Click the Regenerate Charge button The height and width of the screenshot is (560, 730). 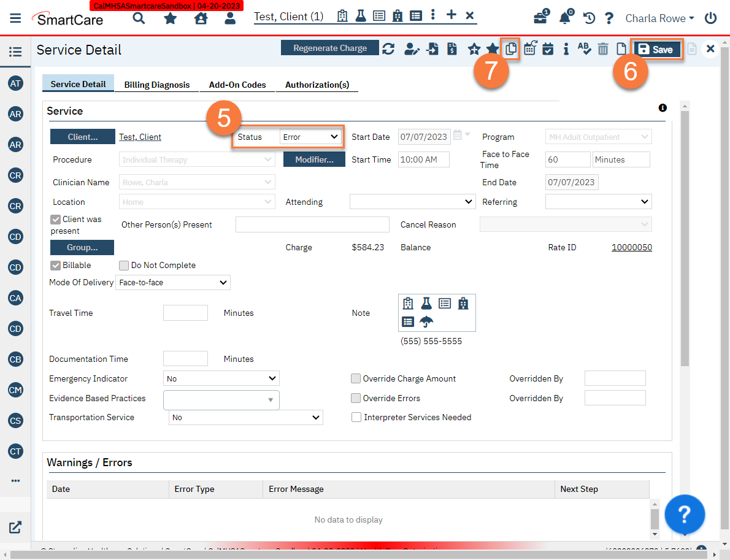[329, 47]
